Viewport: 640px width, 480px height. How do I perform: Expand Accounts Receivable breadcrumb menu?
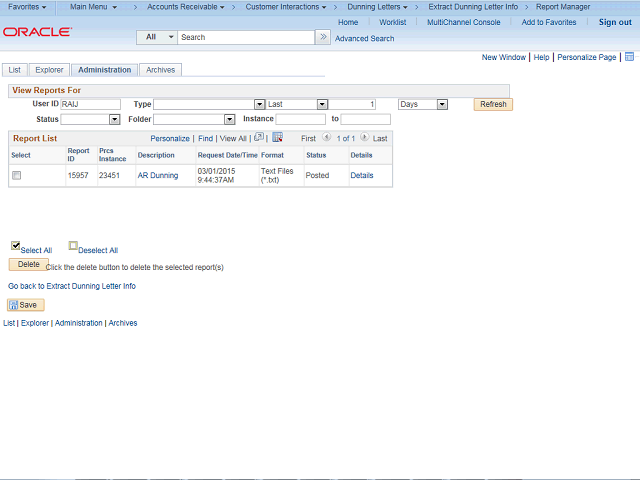[x=186, y=7]
